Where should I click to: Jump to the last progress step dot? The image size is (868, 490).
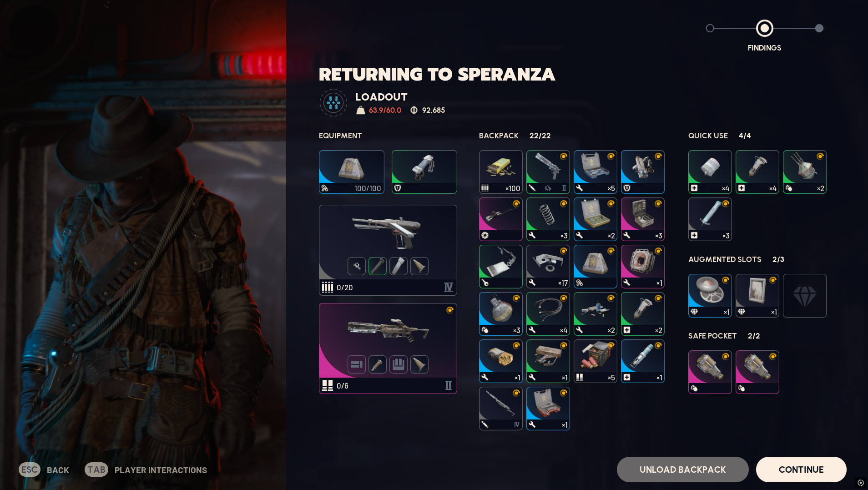819,28
